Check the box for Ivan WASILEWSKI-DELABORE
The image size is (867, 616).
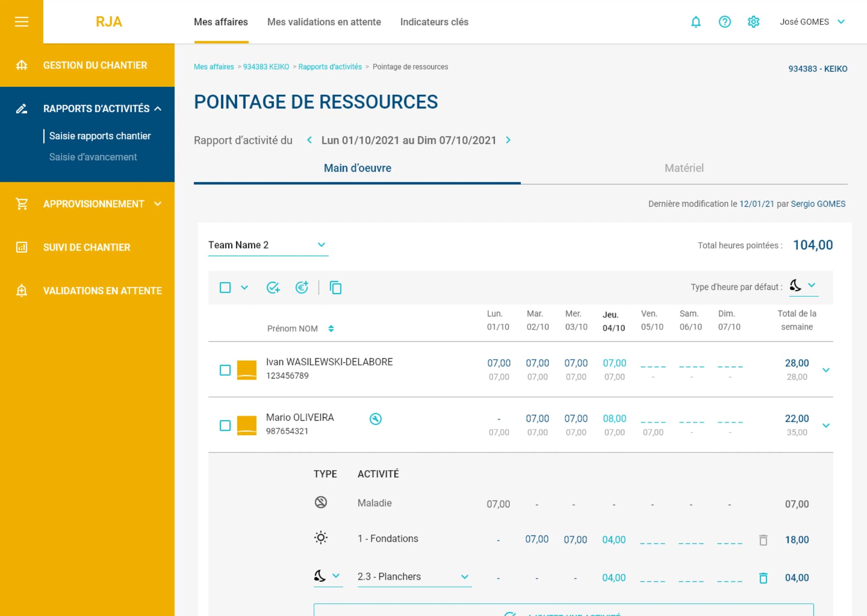pos(225,370)
